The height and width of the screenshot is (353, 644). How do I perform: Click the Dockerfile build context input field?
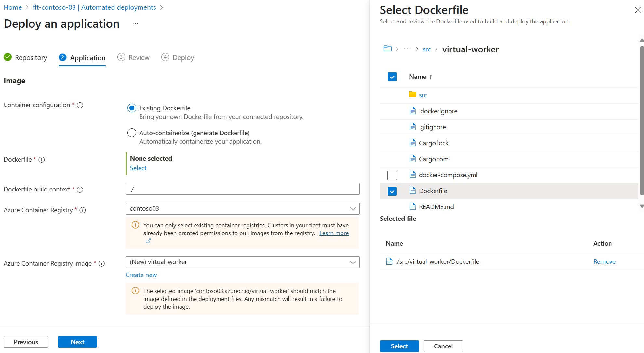[x=242, y=189]
